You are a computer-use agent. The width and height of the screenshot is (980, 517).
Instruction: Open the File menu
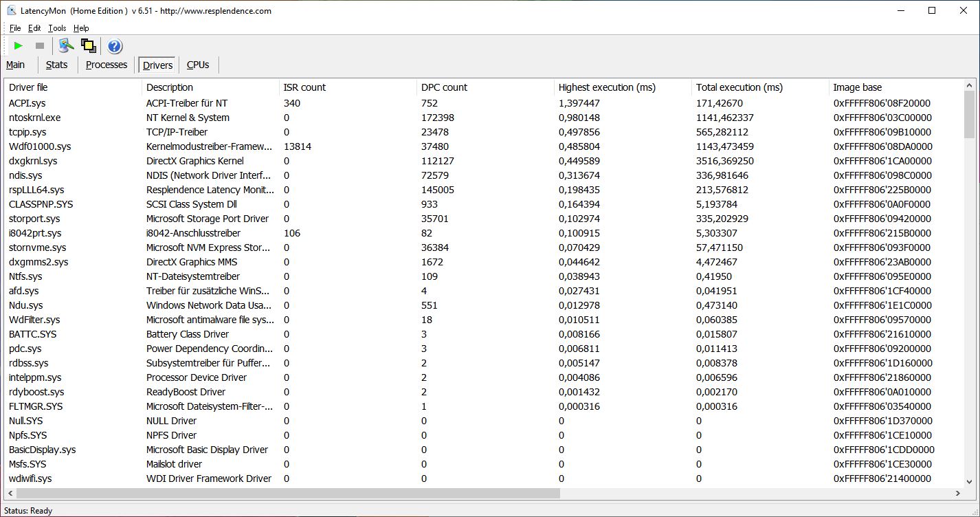click(15, 28)
